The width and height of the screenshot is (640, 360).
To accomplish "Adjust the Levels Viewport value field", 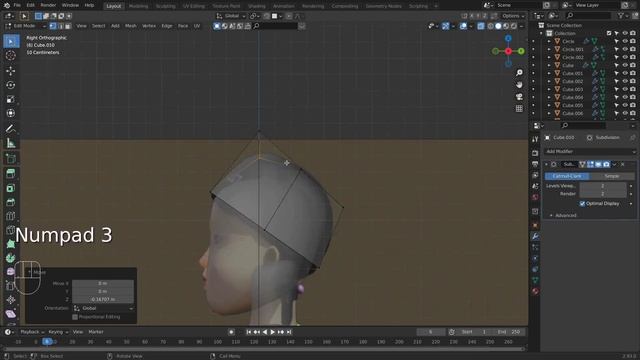I will pyautogui.click(x=603, y=186).
